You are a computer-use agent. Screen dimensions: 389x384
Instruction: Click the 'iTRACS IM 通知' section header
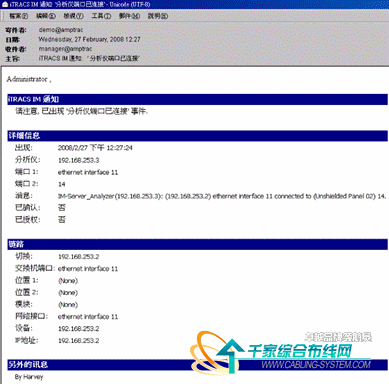(197, 99)
